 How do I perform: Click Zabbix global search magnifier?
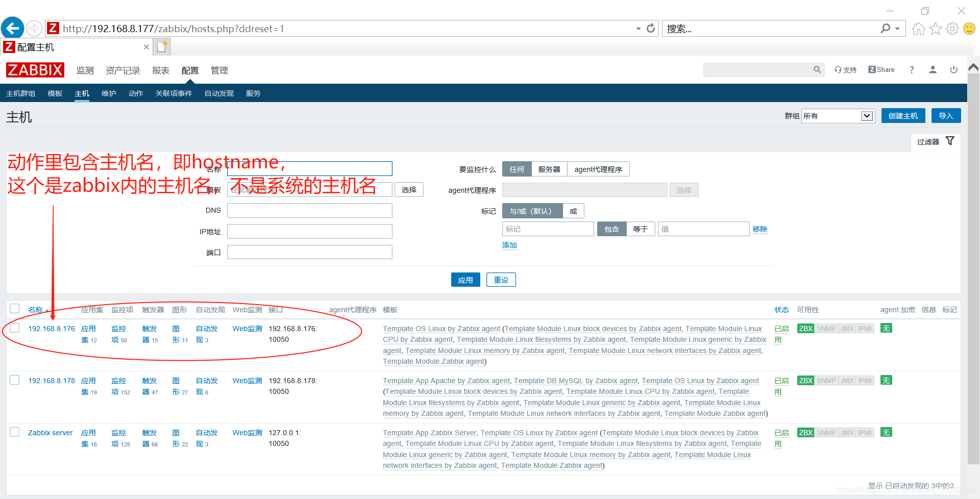coord(817,70)
